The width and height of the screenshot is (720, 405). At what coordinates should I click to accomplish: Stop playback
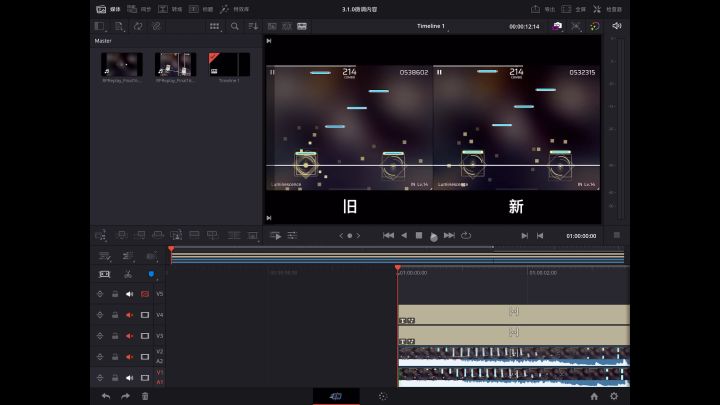419,236
